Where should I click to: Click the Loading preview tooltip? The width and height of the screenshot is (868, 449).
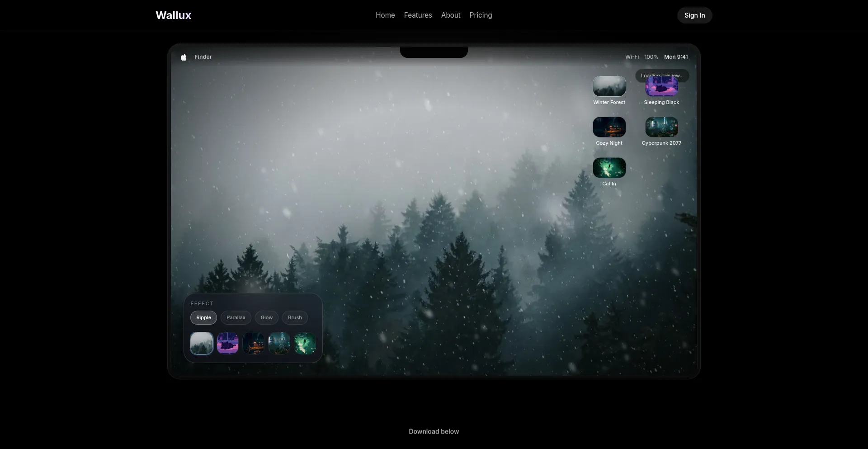point(662,75)
